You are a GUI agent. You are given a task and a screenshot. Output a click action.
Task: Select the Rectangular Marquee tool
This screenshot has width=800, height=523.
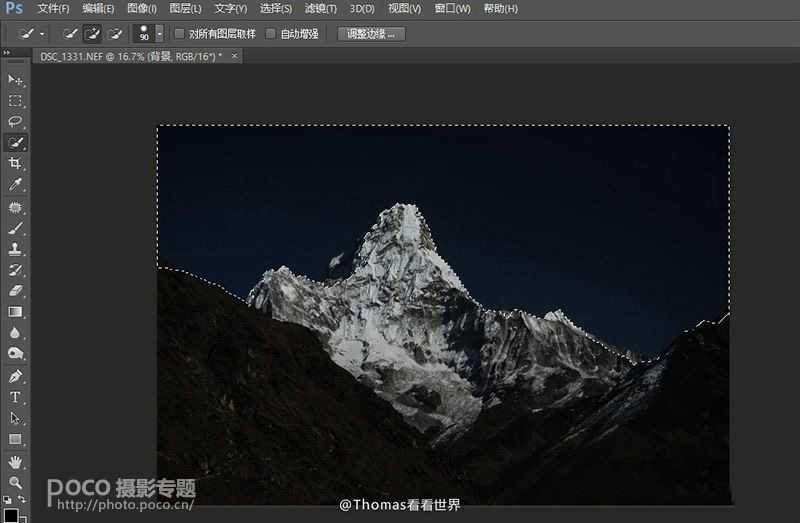[x=15, y=101]
